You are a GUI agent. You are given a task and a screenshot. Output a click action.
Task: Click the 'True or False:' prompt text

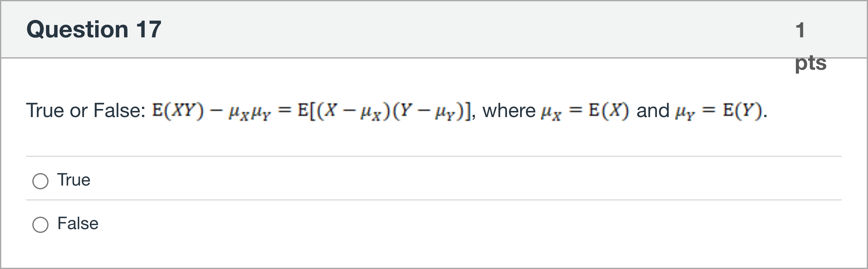pos(85,110)
